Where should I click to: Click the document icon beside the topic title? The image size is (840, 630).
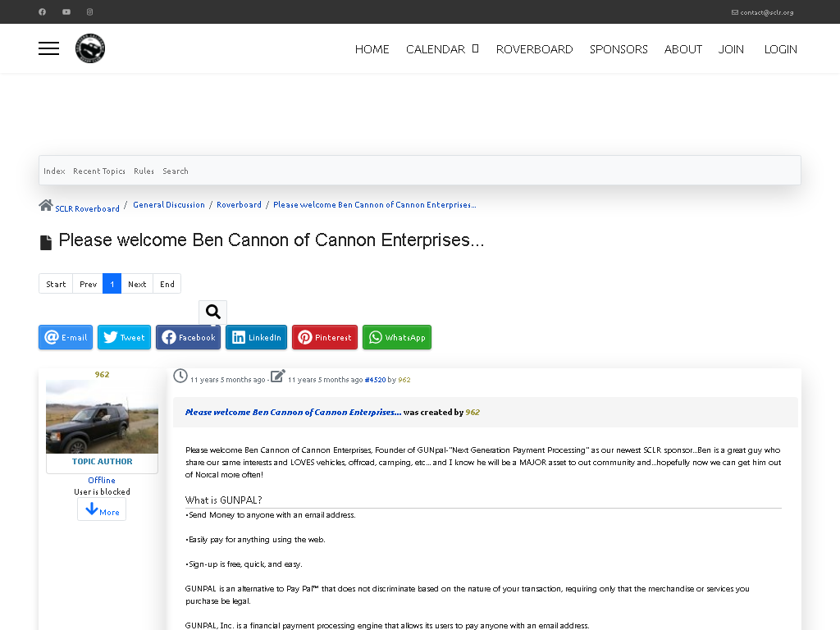click(46, 243)
